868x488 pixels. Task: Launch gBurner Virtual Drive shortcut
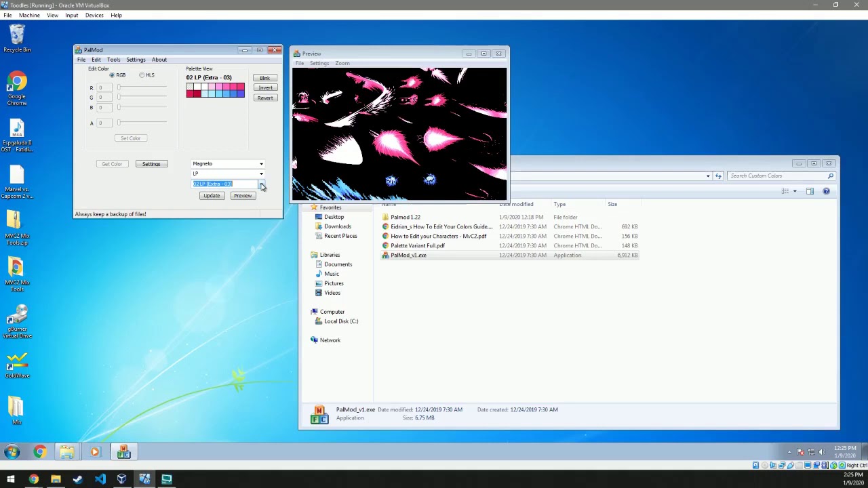pos(17,321)
